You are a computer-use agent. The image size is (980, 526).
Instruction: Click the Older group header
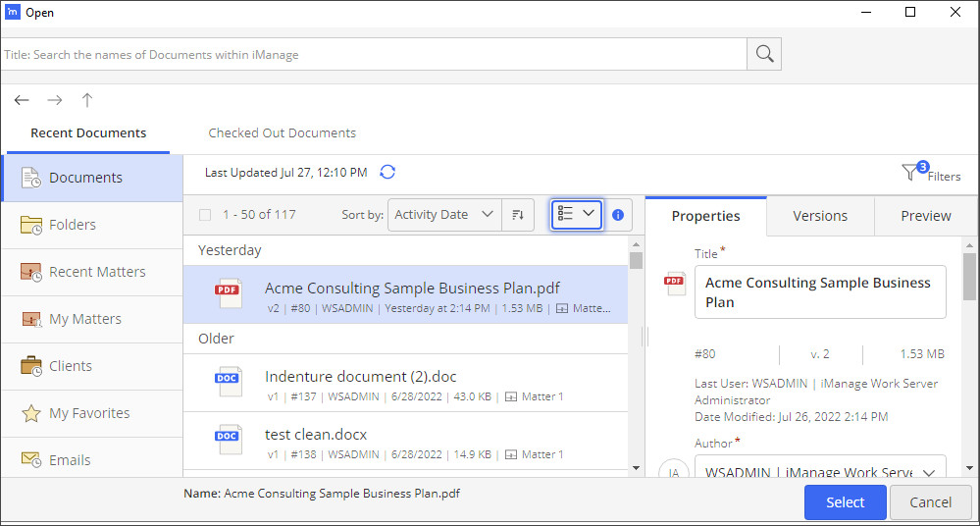click(x=216, y=339)
